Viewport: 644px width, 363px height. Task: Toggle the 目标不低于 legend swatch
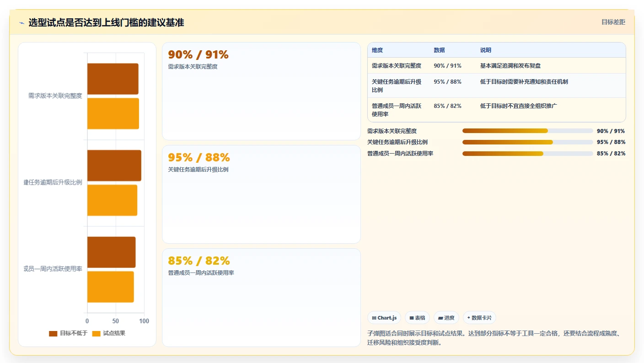pos(53,334)
